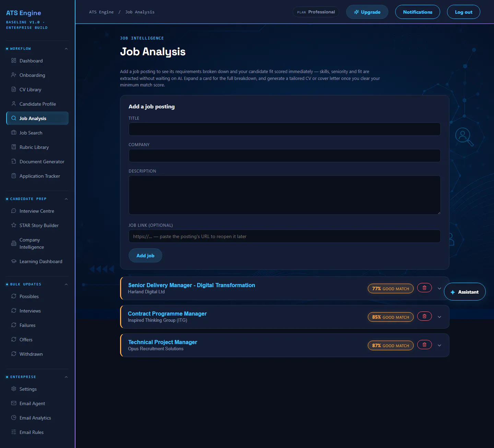Click the Plan Professional badge
Image resolution: width=494 pixels, height=448 pixels.
pos(316,12)
